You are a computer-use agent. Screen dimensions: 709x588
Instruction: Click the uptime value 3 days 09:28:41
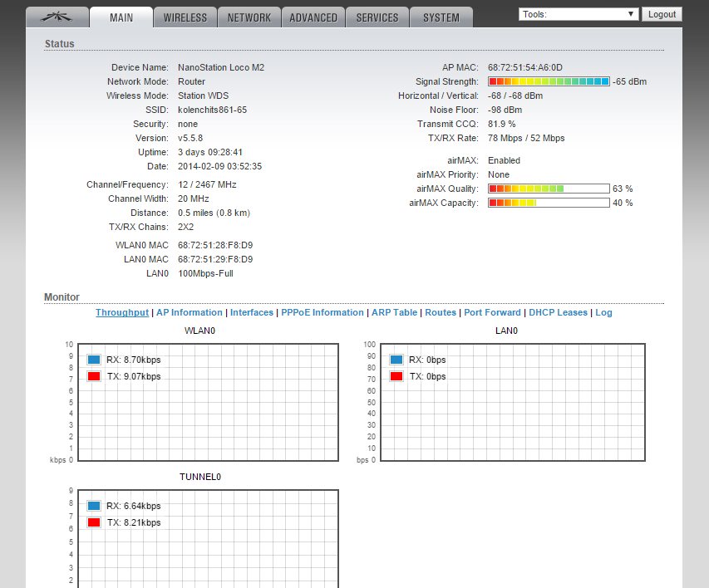pyautogui.click(x=210, y=152)
